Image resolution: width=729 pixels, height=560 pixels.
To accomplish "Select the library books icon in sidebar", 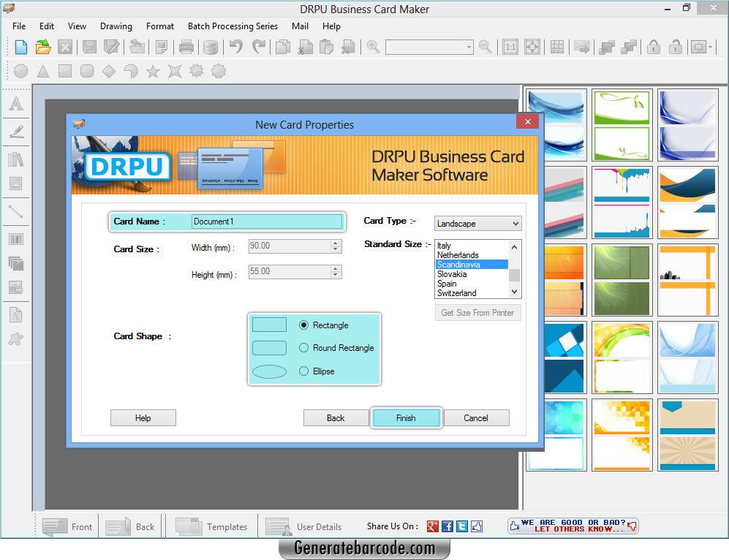I will coord(16,159).
